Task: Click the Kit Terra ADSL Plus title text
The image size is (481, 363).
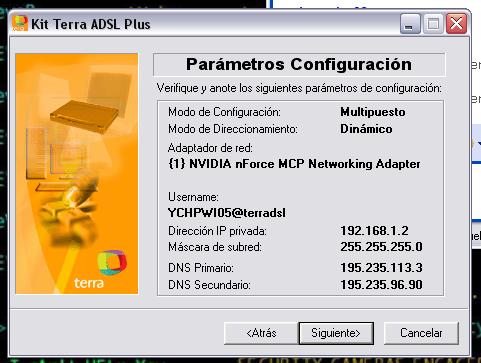Action: [91, 24]
